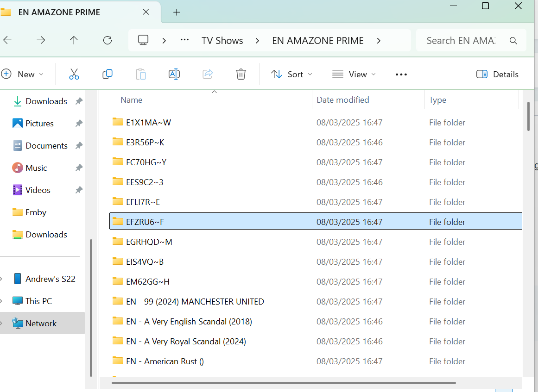The image size is (538, 392).
Task: Expand chevron after EN AMAZONE PRIME breadcrumb
Action: pos(379,41)
